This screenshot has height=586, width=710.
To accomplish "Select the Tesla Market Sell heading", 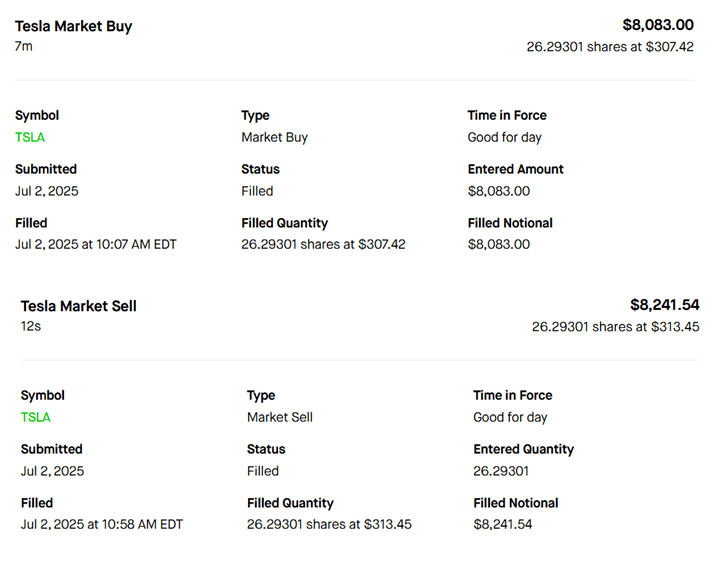I will coord(79,306).
